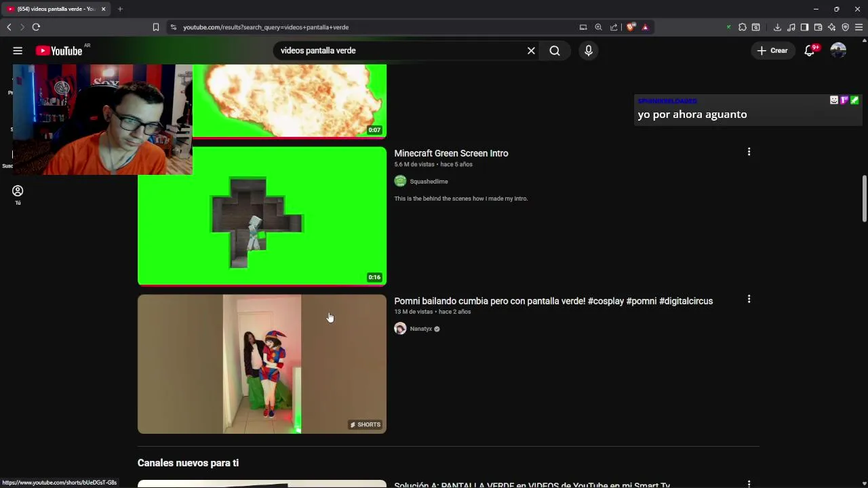Open a new browser tab
This screenshot has width=868, height=488.
(x=120, y=9)
